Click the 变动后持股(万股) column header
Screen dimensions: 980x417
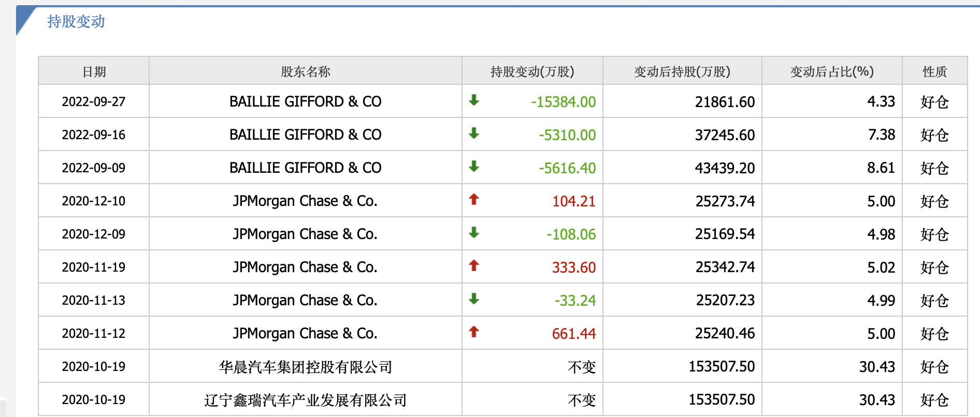682,71
